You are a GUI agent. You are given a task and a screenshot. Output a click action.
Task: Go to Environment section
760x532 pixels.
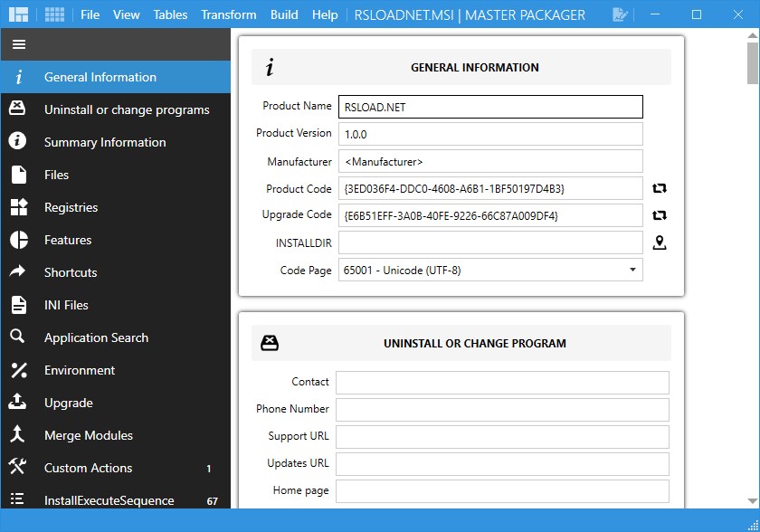point(116,370)
